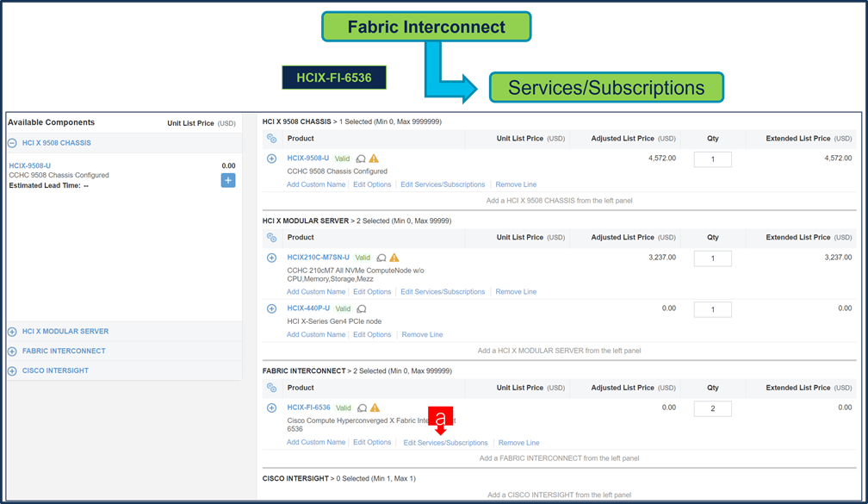868x504 pixels.
Task: Remove Line for HCIX-FI-6536
Action: pyautogui.click(x=518, y=443)
